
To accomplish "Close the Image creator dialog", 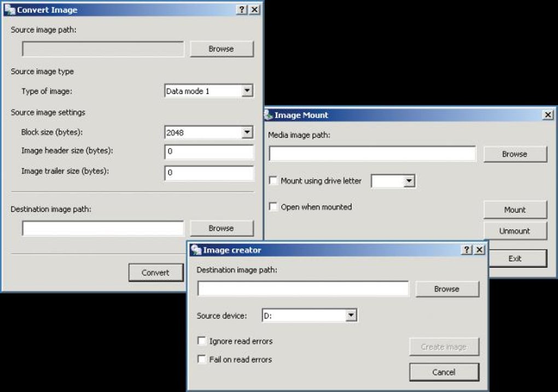I will pyautogui.click(x=480, y=250).
